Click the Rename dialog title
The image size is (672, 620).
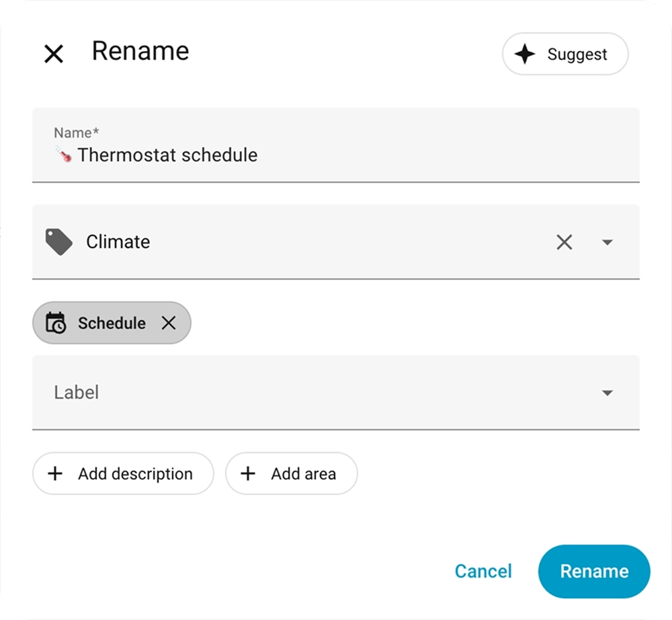click(x=140, y=51)
